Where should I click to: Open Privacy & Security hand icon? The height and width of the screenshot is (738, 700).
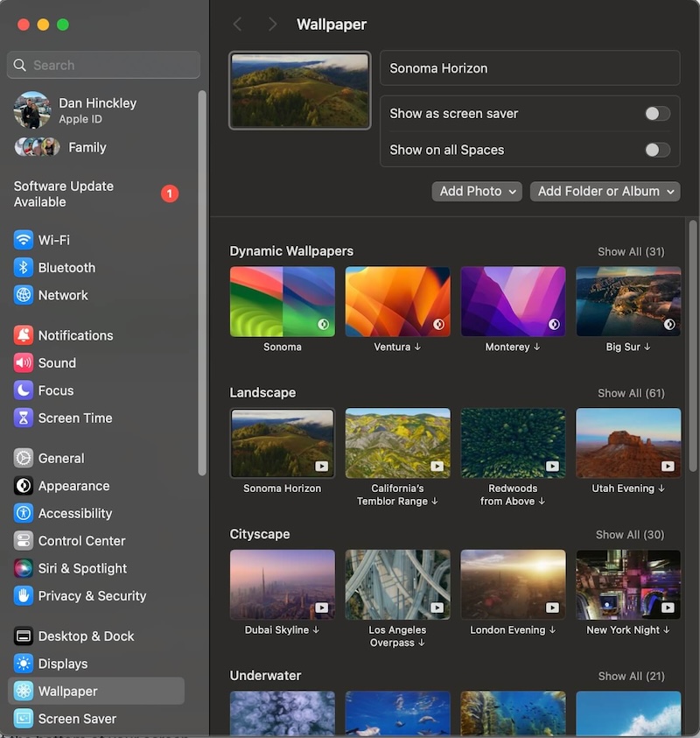(23, 596)
